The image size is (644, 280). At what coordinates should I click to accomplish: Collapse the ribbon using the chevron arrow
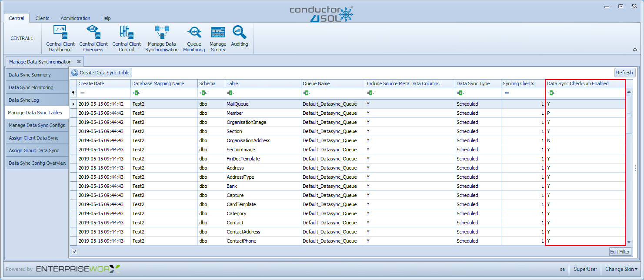tap(635, 50)
